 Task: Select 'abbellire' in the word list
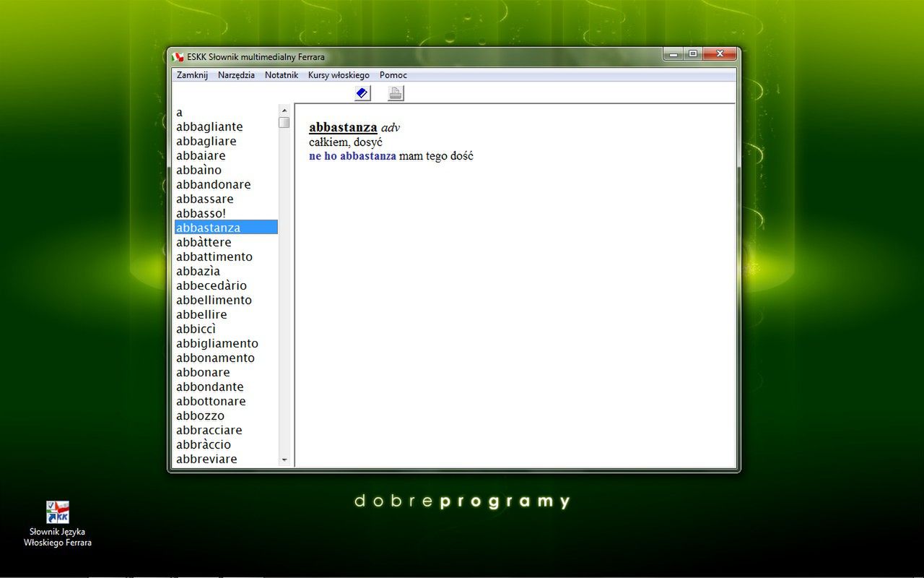[x=226, y=314]
